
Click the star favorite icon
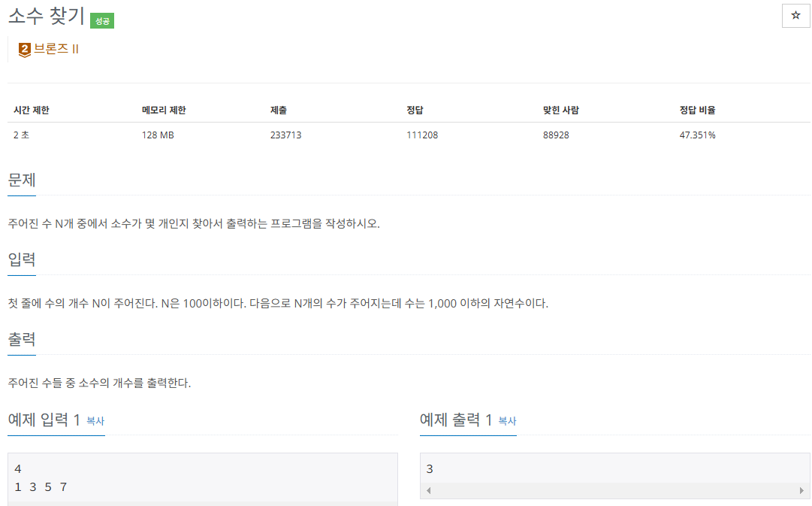[x=795, y=16]
